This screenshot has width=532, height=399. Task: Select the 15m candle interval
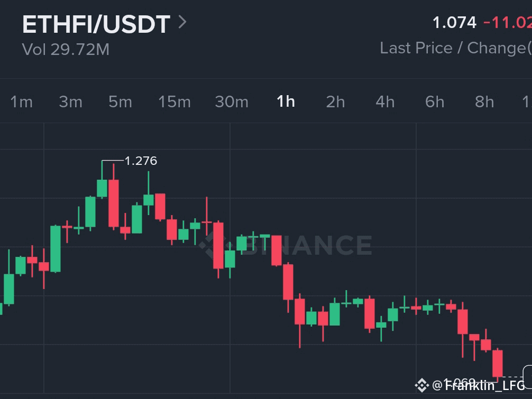click(175, 102)
